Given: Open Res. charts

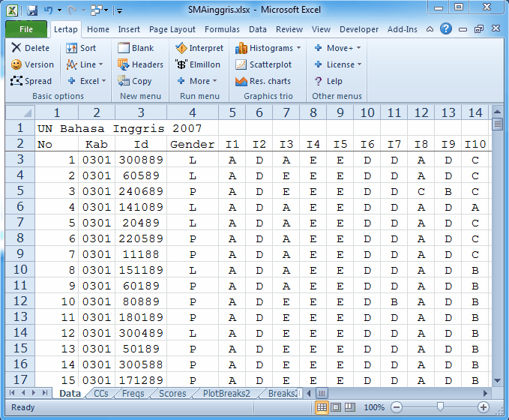Looking at the screenshot, I should click(x=241, y=81).
